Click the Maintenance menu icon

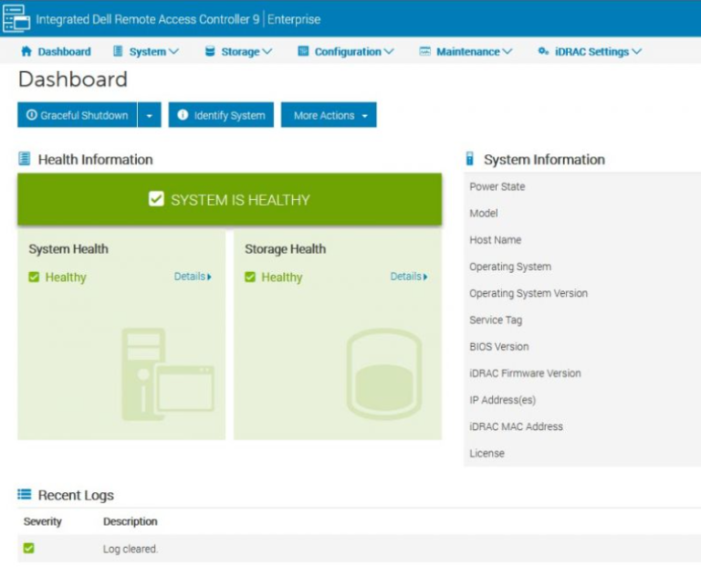424,51
